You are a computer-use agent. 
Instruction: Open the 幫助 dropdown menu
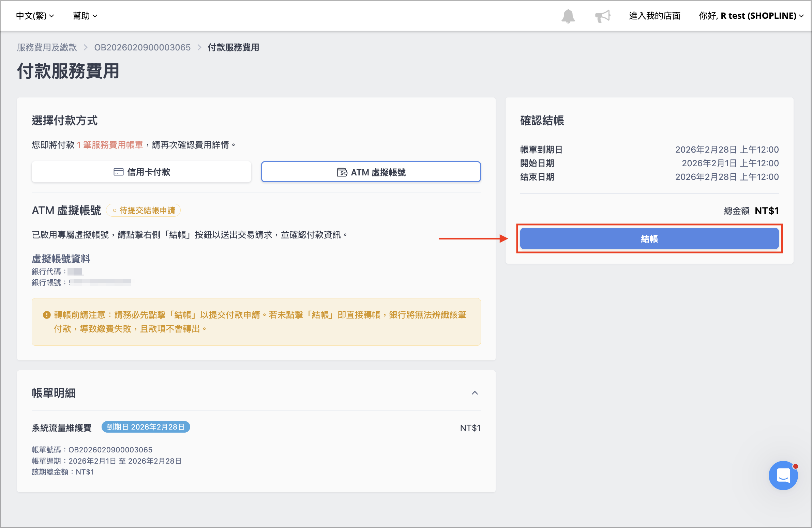click(85, 16)
